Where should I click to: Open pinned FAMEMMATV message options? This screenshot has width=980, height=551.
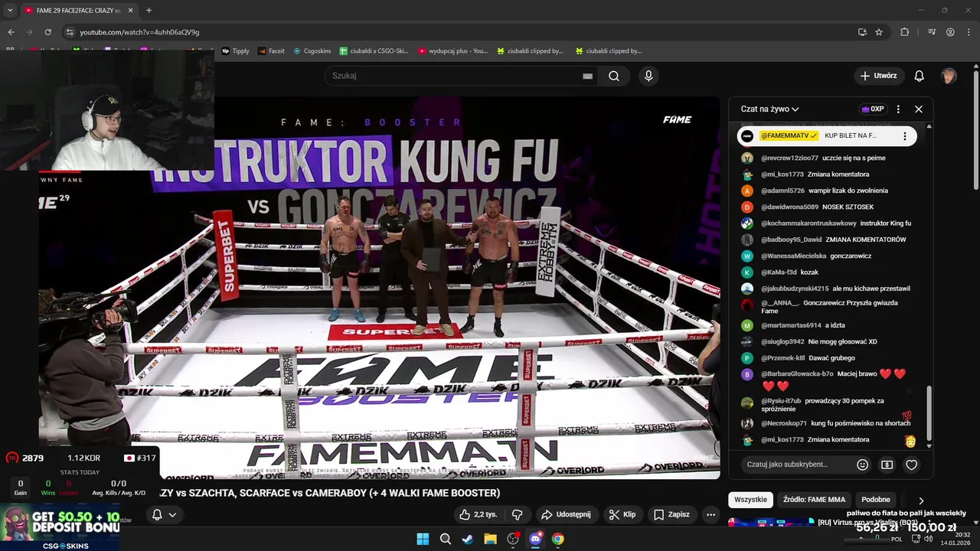click(904, 136)
